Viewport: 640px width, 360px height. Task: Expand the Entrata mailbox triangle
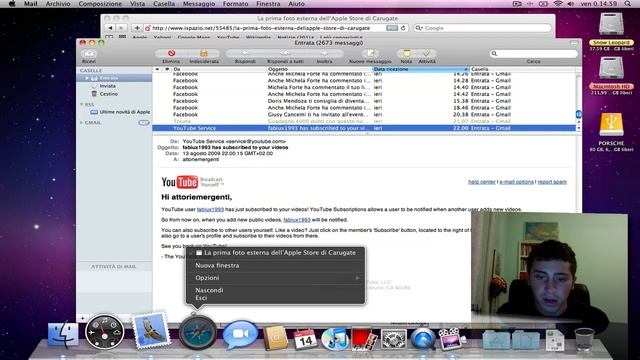coord(87,78)
